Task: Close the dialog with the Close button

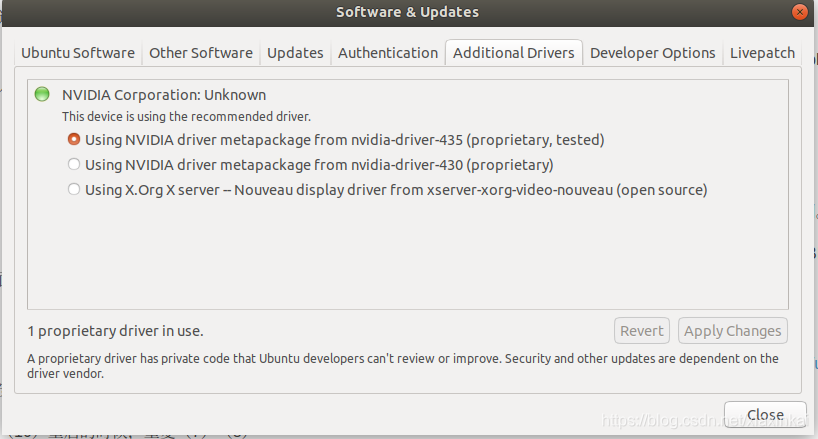Action: [765, 414]
